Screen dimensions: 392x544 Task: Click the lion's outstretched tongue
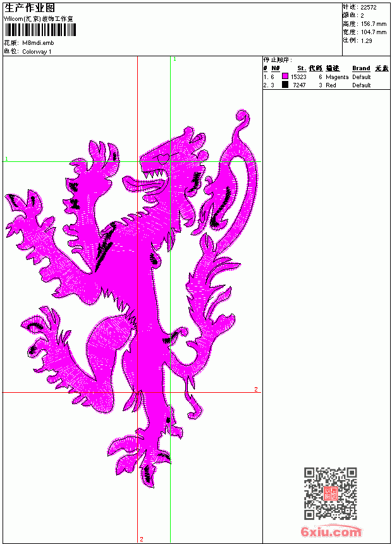(x=142, y=183)
